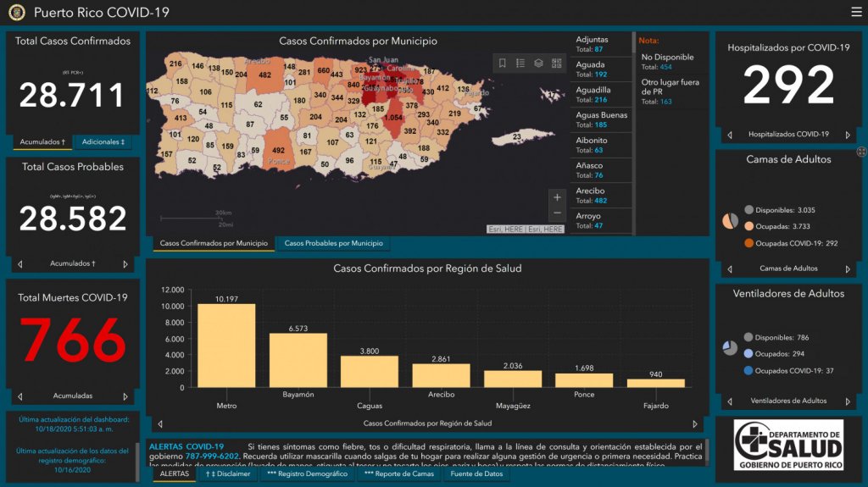Click the Puerto Rico government seal logo

point(16,13)
